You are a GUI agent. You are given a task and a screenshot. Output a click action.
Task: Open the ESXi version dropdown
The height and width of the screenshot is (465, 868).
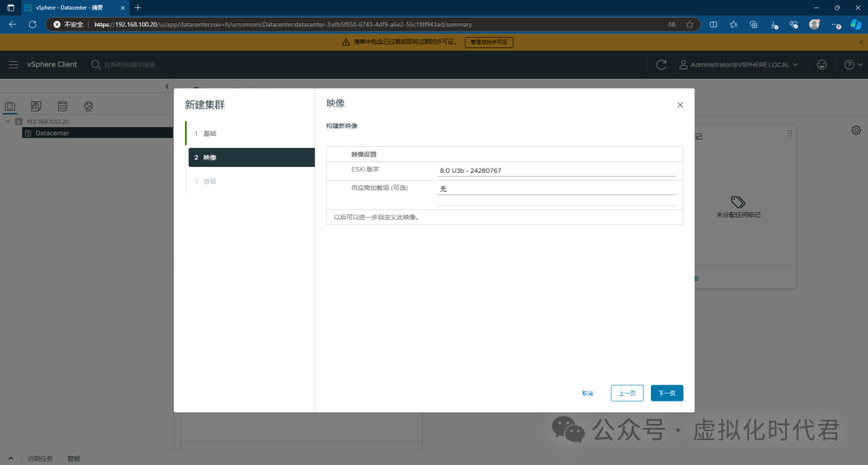click(x=556, y=170)
